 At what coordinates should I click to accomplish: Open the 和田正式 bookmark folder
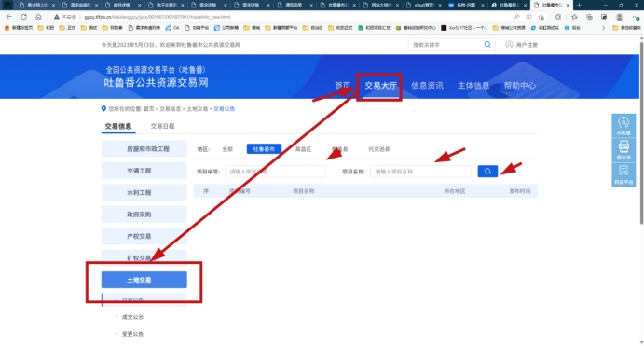coord(340,28)
